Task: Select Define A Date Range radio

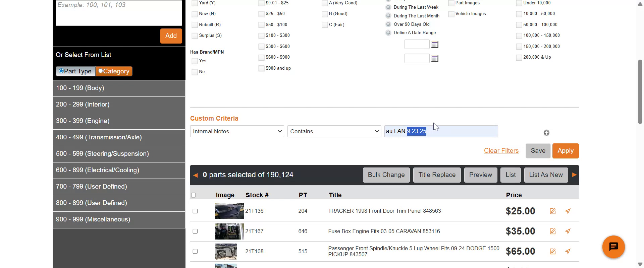Action: [388, 33]
